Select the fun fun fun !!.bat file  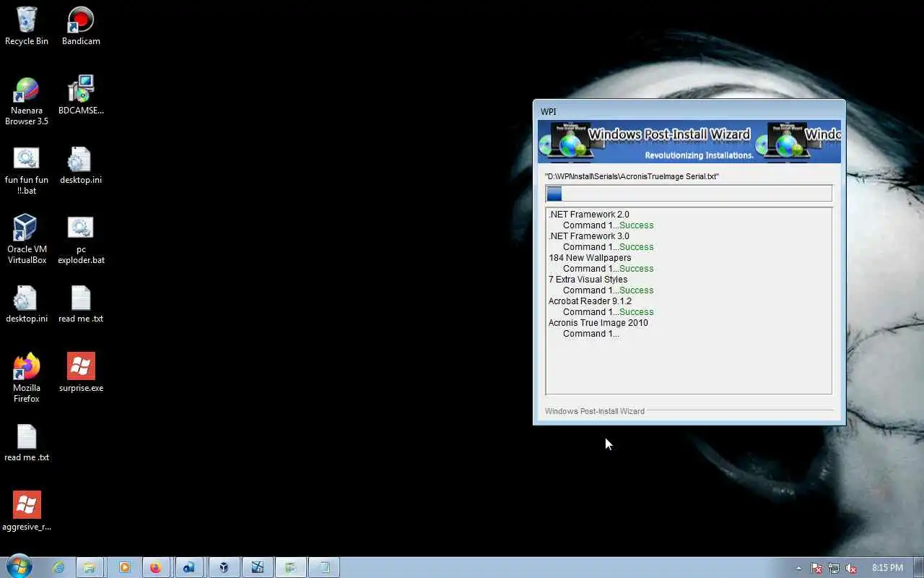click(27, 170)
